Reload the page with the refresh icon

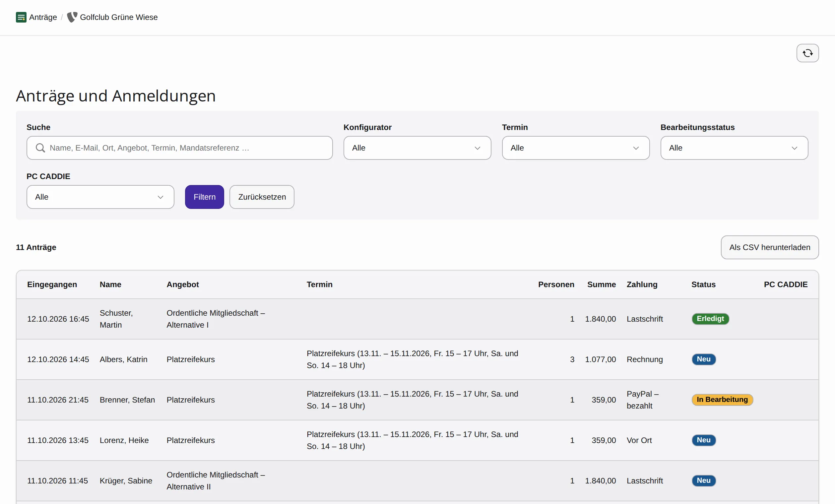pyautogui.click(x=807, y=53)
